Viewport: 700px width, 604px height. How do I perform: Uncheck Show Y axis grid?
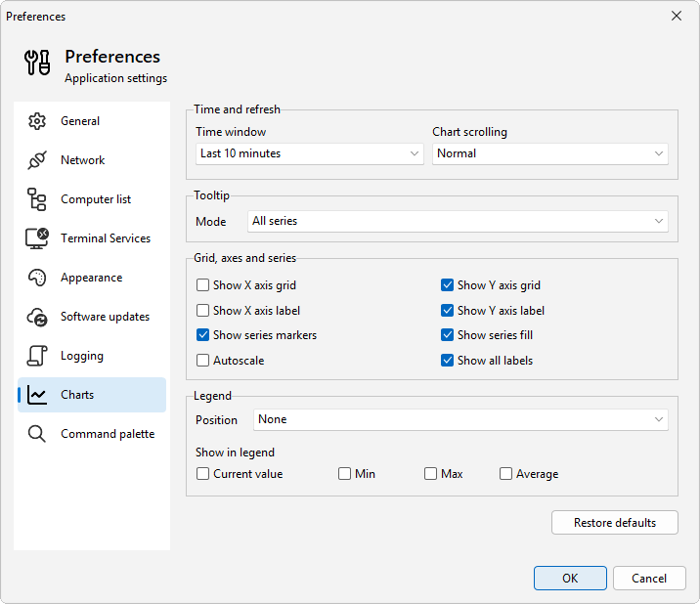[x=447, y=284]
